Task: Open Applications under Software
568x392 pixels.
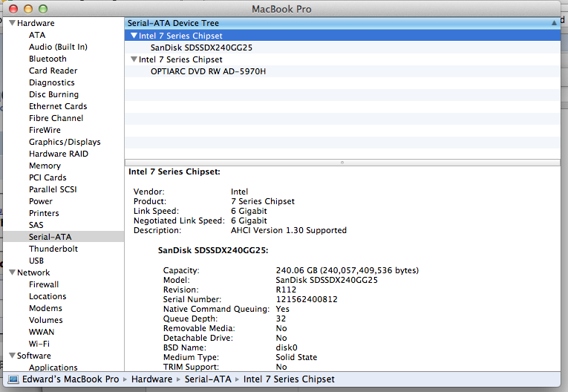Action: [x=53, y=367]
